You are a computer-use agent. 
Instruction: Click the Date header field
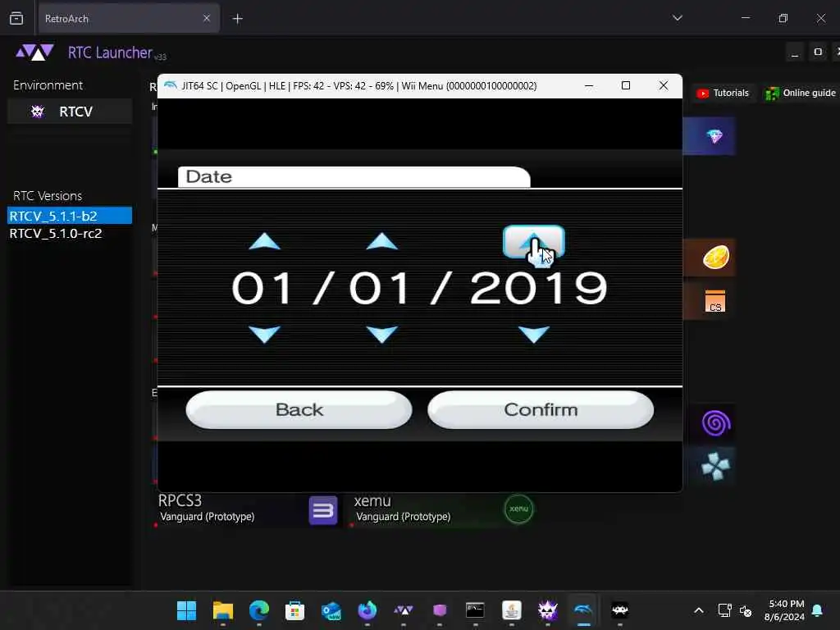354,177
